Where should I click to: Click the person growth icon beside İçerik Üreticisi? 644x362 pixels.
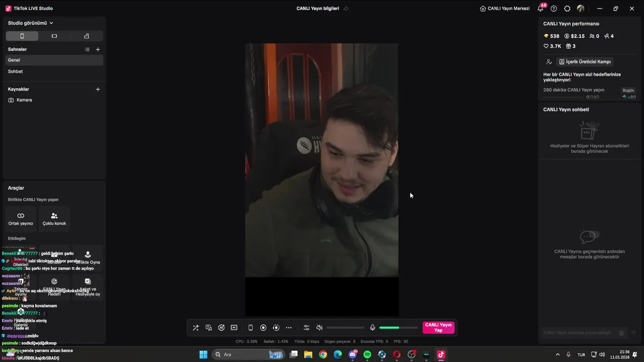click(549, 62)
